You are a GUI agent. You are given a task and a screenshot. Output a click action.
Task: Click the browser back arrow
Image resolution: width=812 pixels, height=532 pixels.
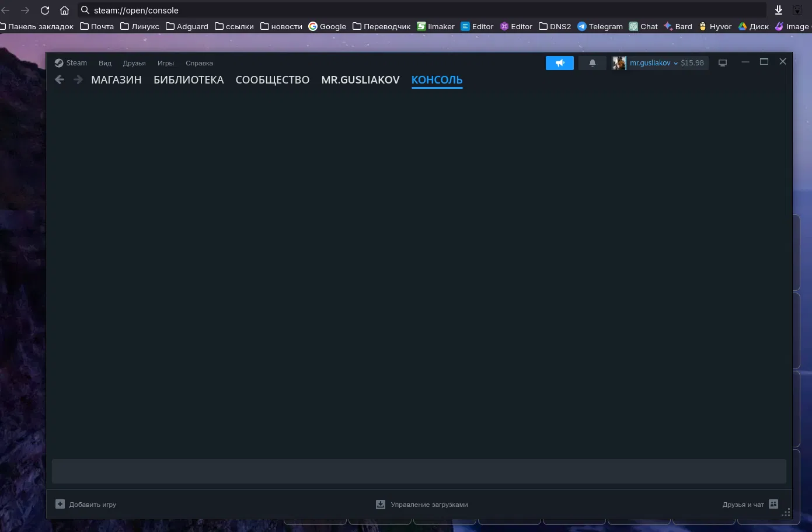6,11
